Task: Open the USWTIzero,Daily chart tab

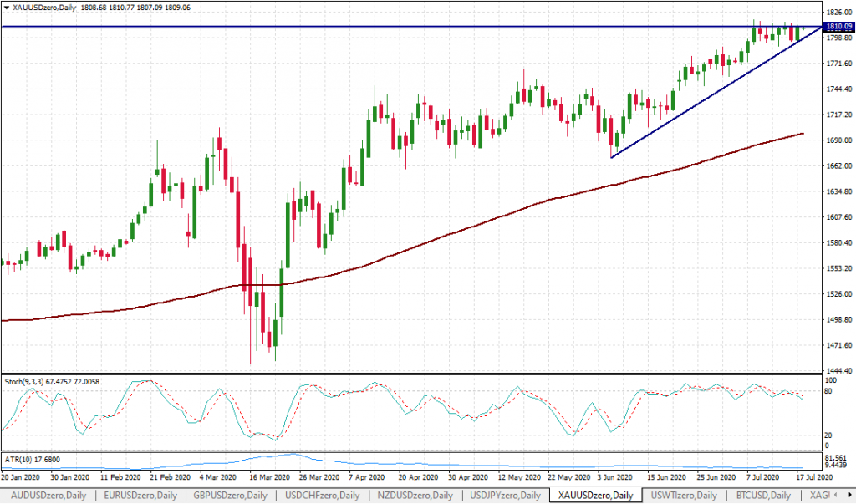Action: [x=682, y=496]
